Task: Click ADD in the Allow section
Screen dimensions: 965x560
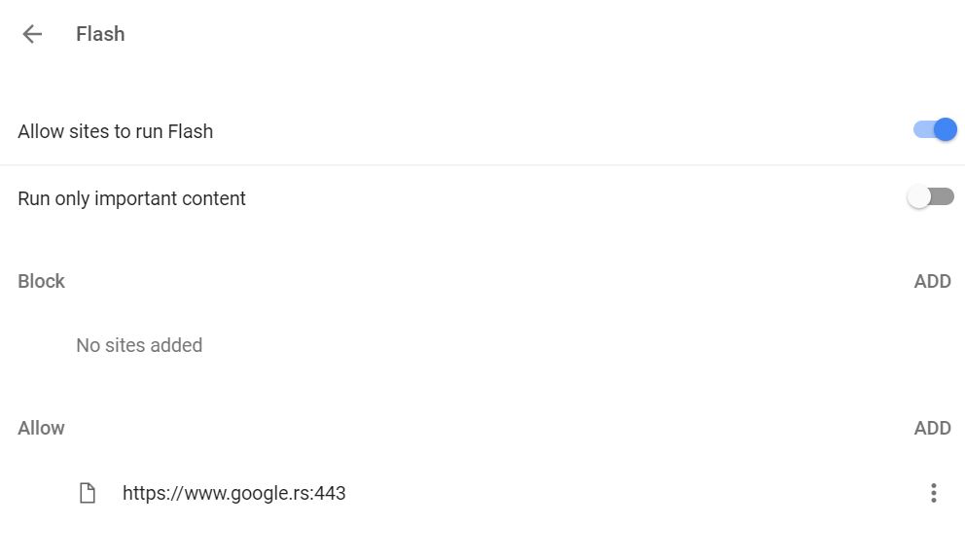Action: [932, 428]
